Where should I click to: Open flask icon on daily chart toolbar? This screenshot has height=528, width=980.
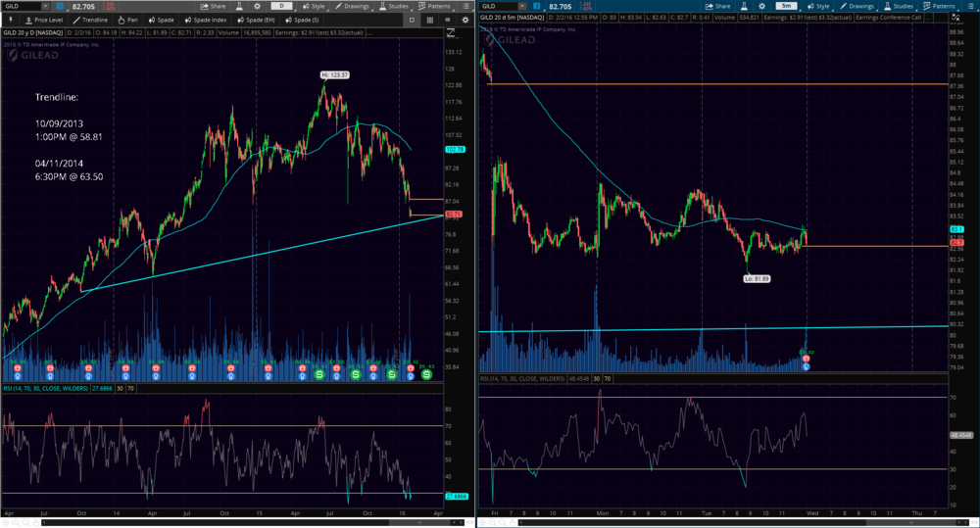point(239,6)
